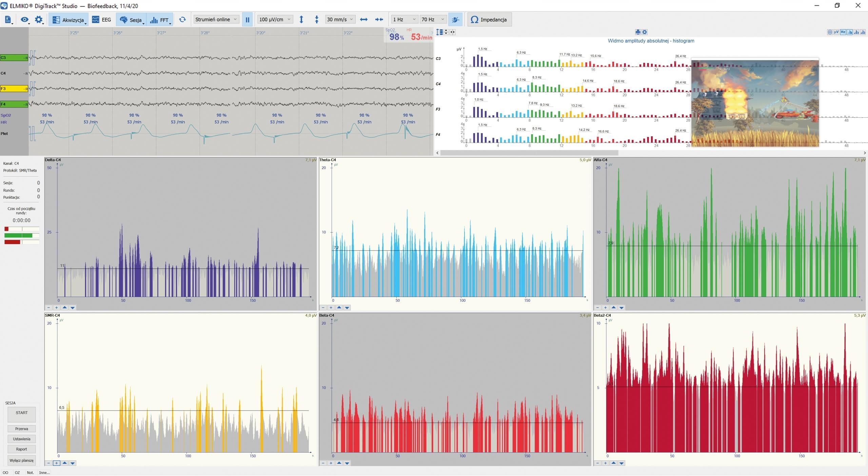Click the Raport button
868x476 pixels.
[21, 449]
